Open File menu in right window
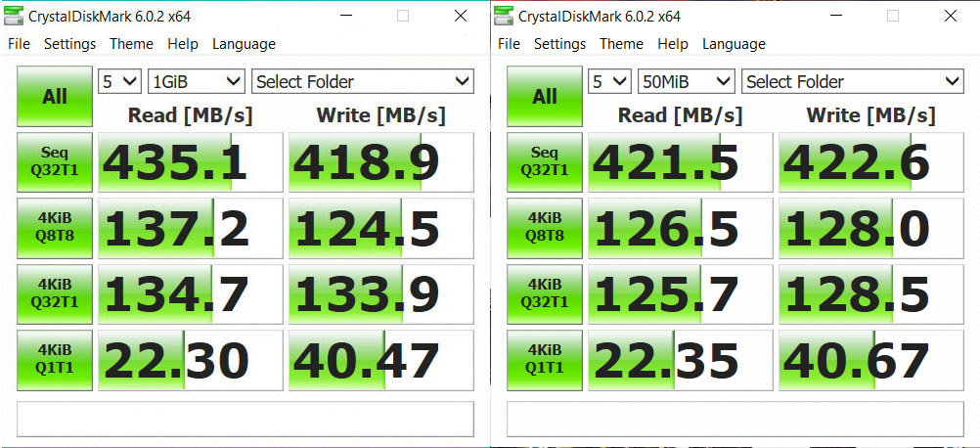The image size is (980, 448). tap(509, 44)
